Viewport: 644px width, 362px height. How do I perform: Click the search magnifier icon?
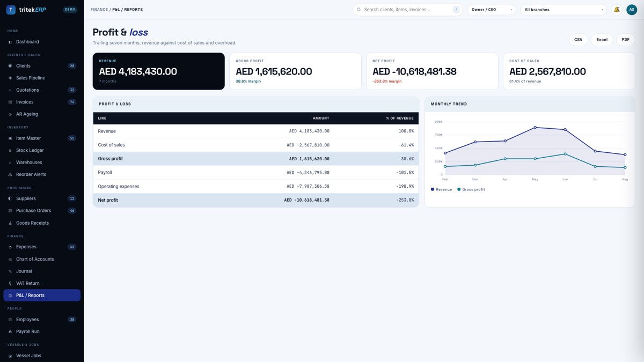(x=359, y=10)
